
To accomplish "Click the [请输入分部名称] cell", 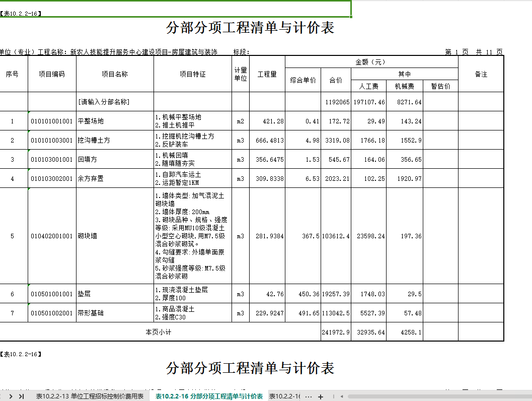I will tap(115, 102).
